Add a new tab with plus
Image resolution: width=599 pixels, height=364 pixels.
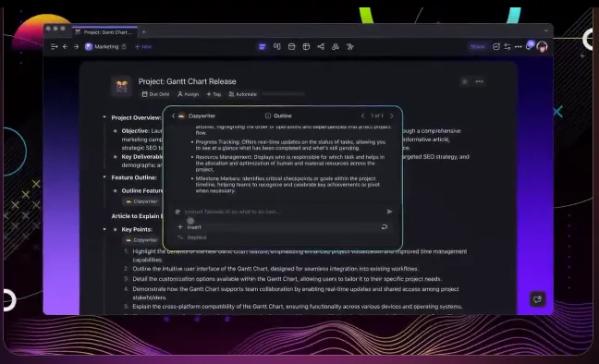[143, 32]
